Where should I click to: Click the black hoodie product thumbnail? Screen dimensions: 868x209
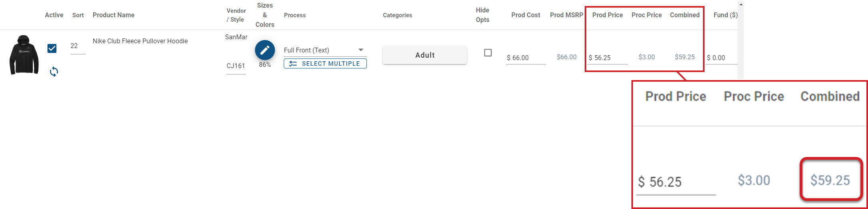coord(24,55)
